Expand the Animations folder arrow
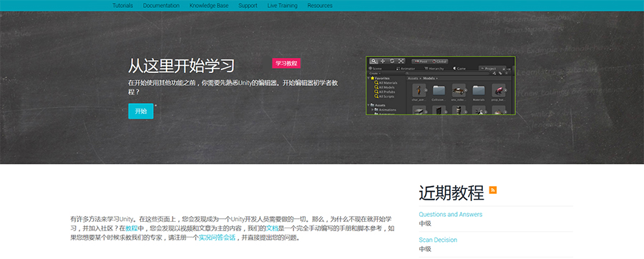The width and height of the screenshot is (644, 259). click(x=372, y=109)
